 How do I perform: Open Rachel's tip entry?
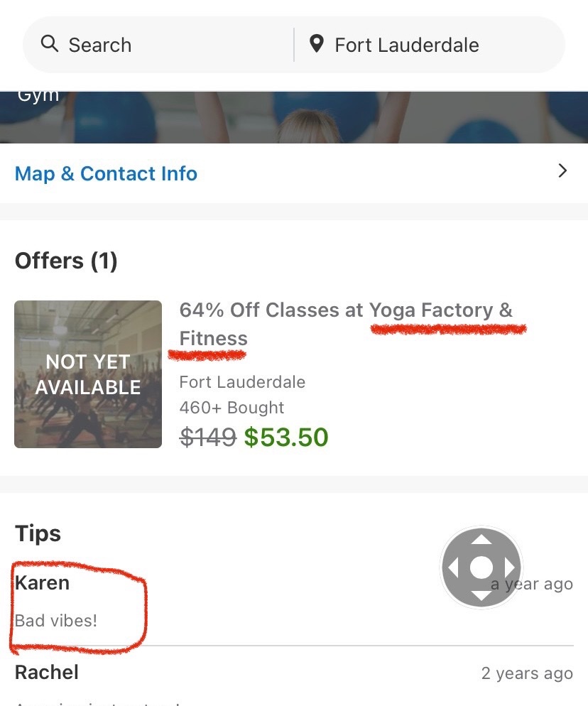tap(47, 673)
